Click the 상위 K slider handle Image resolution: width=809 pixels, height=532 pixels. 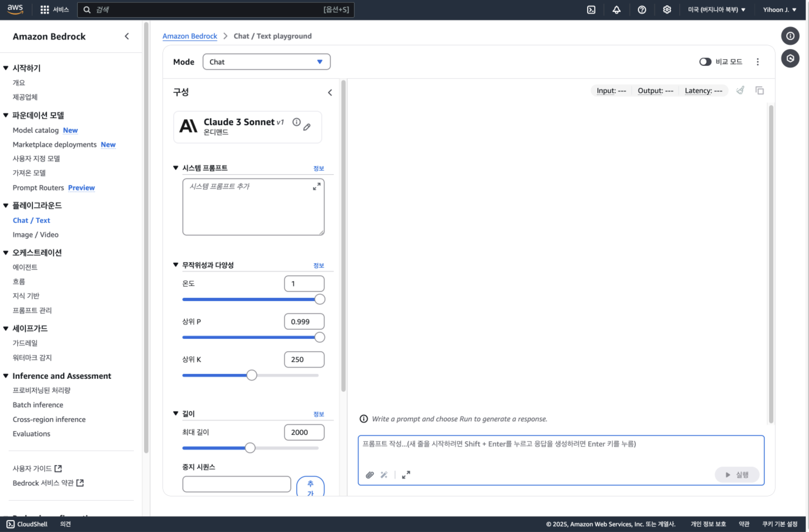251,375
